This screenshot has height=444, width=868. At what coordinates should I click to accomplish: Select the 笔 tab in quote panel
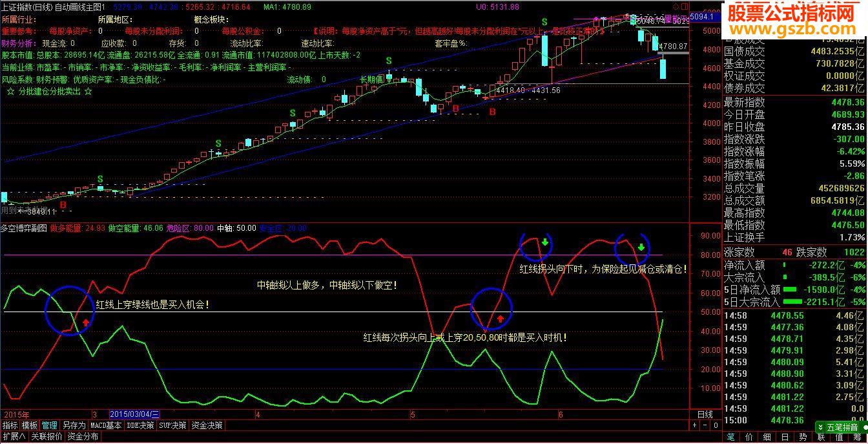click(x=730, y=438)
